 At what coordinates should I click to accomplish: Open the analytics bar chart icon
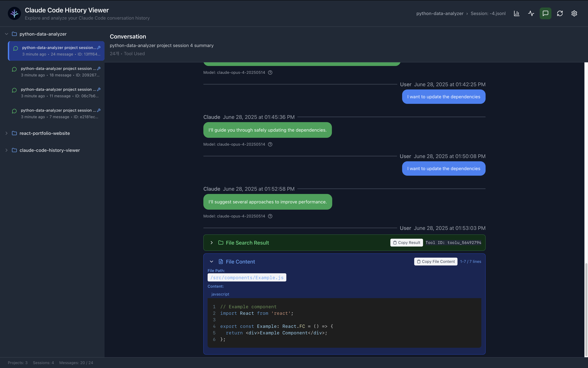point(516,13)
